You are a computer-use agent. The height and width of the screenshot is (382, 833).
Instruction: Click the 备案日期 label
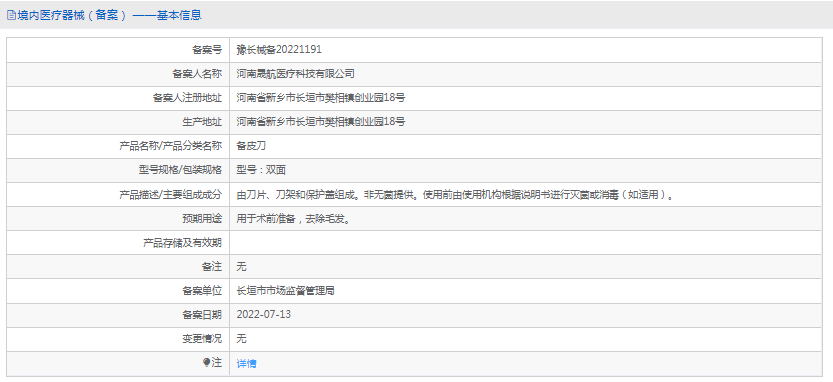202,315
